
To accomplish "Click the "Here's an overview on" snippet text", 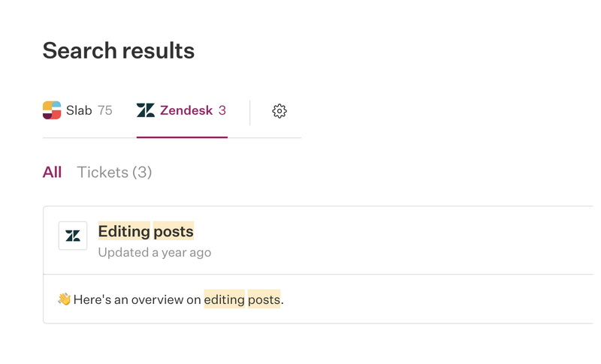I will pos(137,299).
